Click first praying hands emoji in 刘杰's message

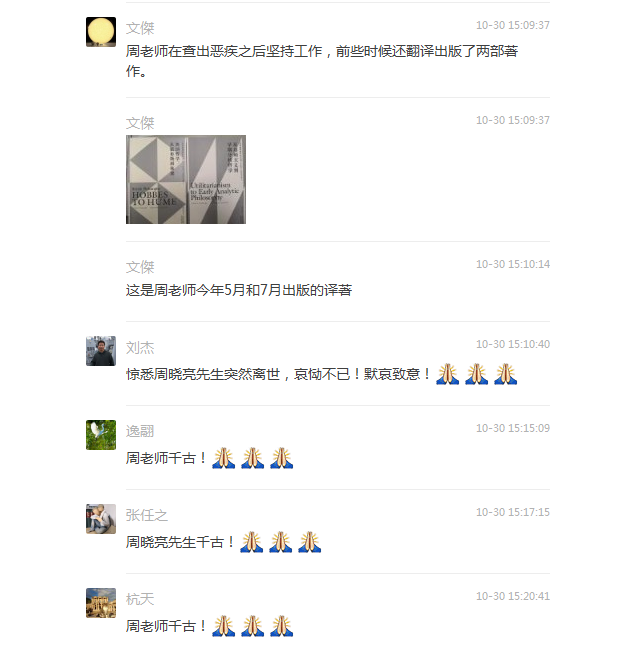[448, 374]
